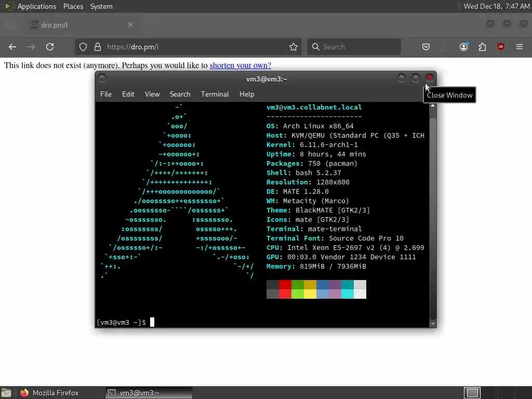Open the Pocket save icon
This screenshot has height=399, width=532.
click(x=426, y=47)
